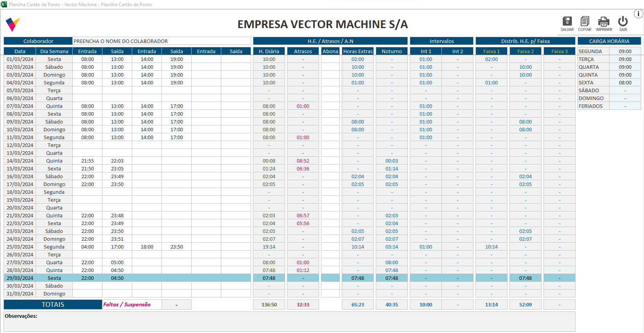Screen dimensions: 644x333
Task: Click the Faltas / Suspensão value cell
Action: (176, 304)
